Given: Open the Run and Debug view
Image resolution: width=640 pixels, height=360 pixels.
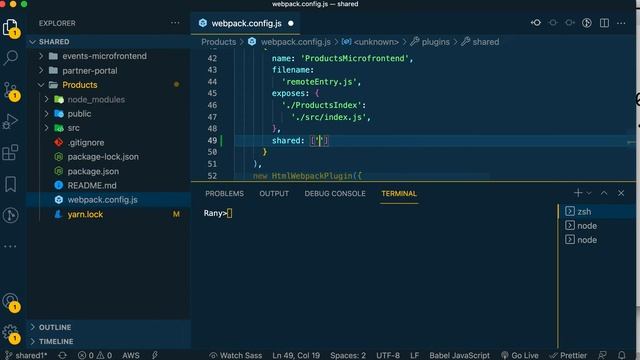Looking at the screenshot, I should 11,122.
